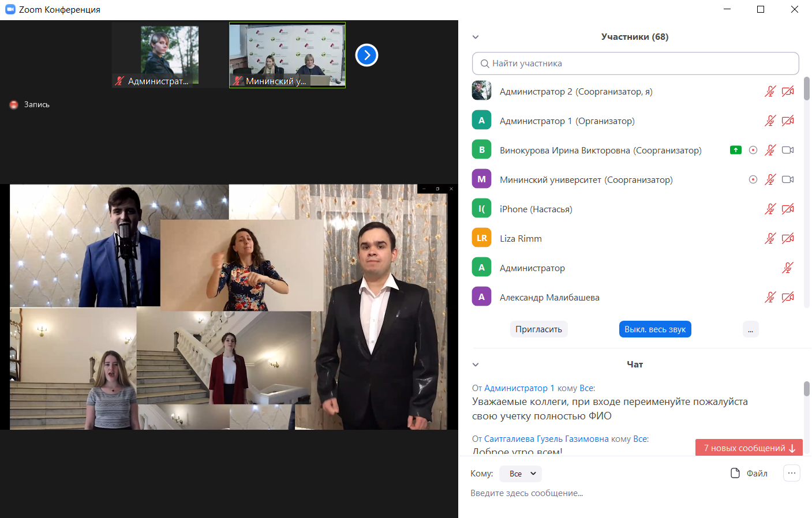Select participant Александр Малибашева in list
Viewport: 812px width, 518px height.
[549, 298]
